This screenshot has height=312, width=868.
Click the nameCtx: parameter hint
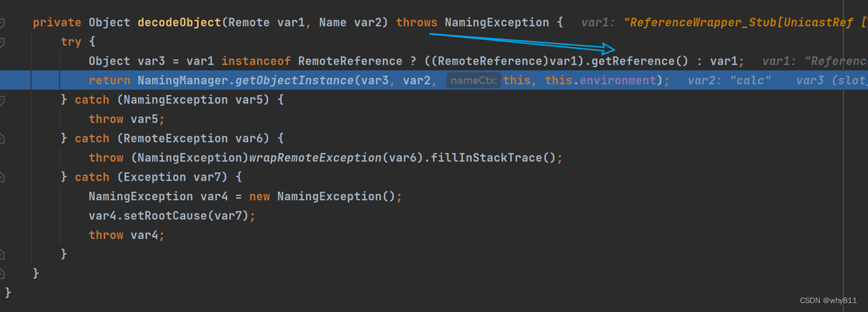[x=474, y=80]
